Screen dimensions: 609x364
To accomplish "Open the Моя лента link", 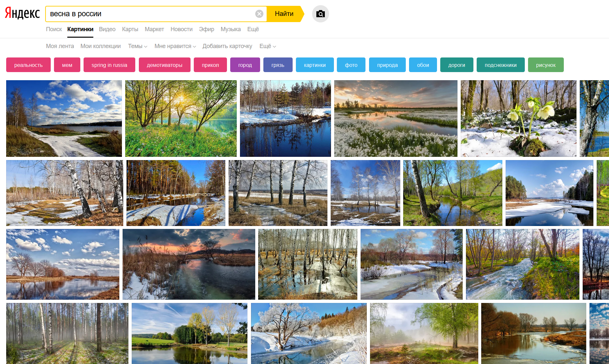I will [60, 46].
